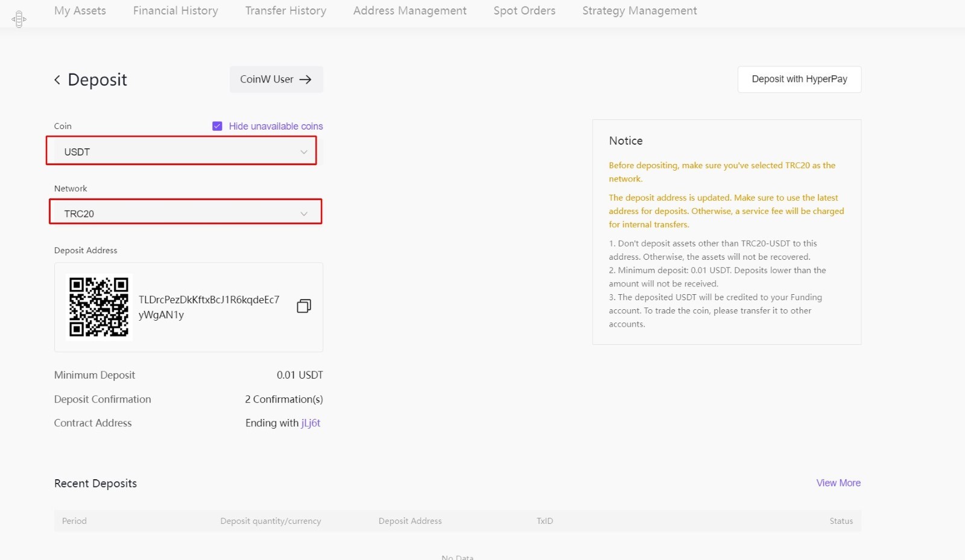
Task: Click the back arrow beside Deposit
Action: pyautogui.click(x=57, y=80)
